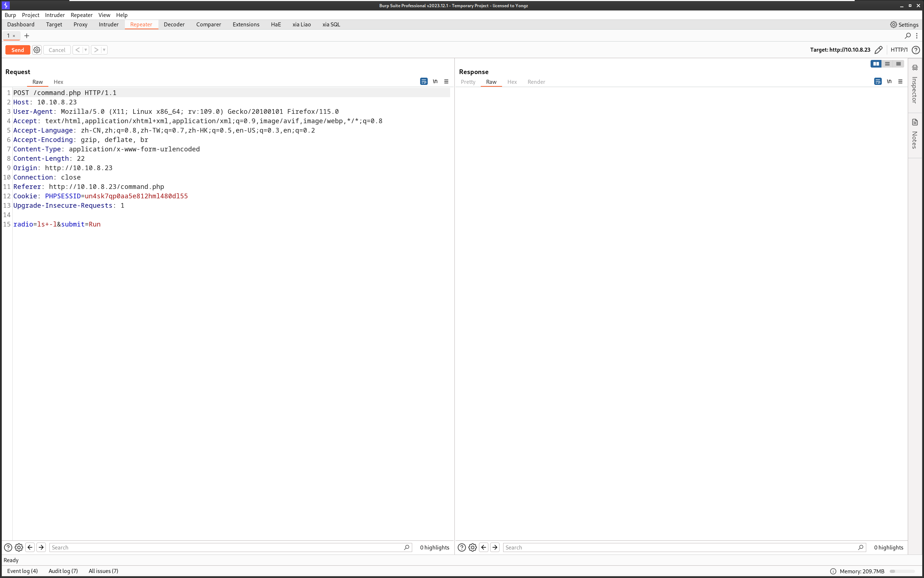
Task: Open the HaE extension tab
Action: pos(276,25)
